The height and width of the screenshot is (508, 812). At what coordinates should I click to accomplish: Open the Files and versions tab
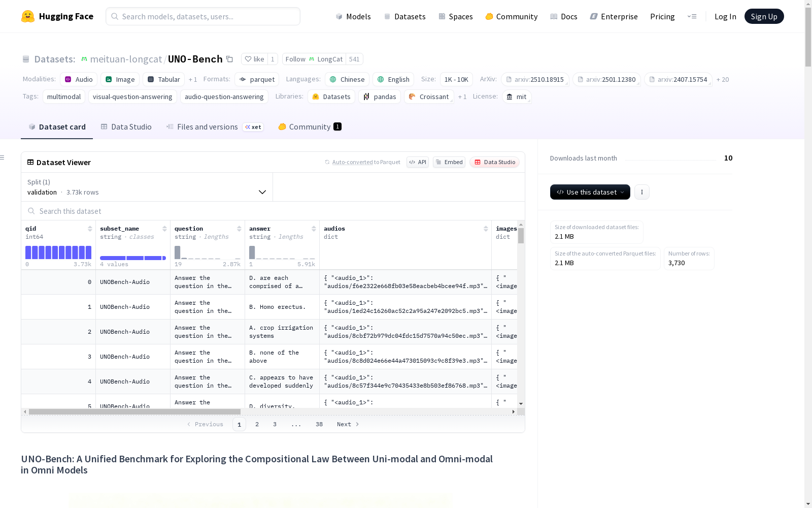pyautogui.click(x=215, y=127)
